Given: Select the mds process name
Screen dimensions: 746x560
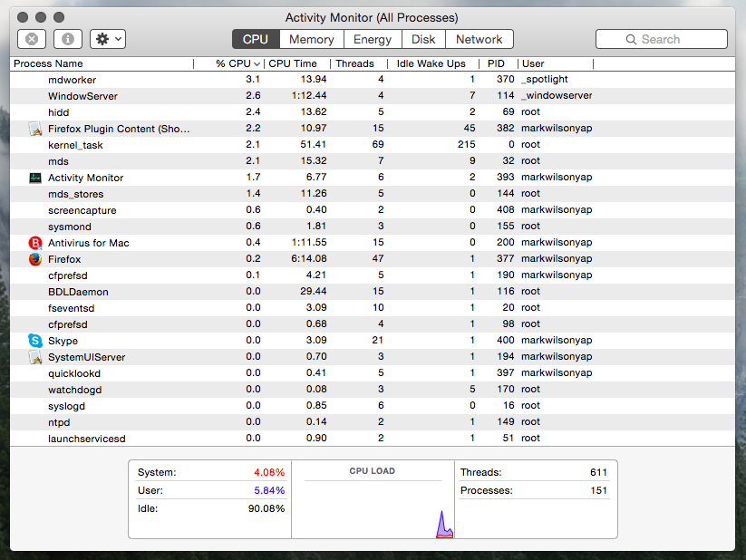Looking at the screenshot, I should (x=58, y=161).
